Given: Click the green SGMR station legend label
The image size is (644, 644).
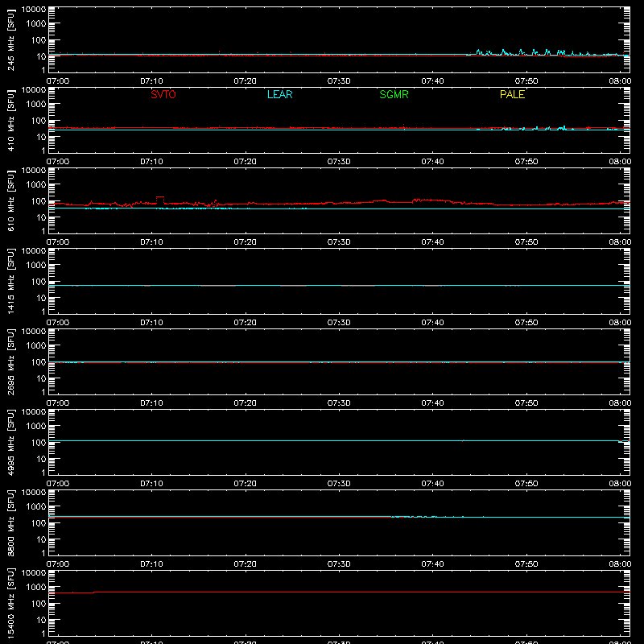Looking at the screenshot, I should (394, 94).
